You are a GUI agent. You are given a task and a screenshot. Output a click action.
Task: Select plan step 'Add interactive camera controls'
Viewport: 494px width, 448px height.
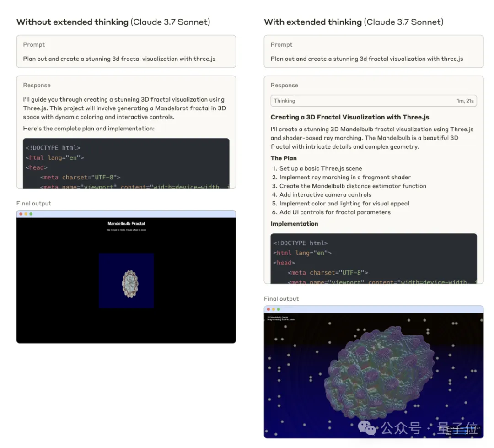[x=326, y=195]
